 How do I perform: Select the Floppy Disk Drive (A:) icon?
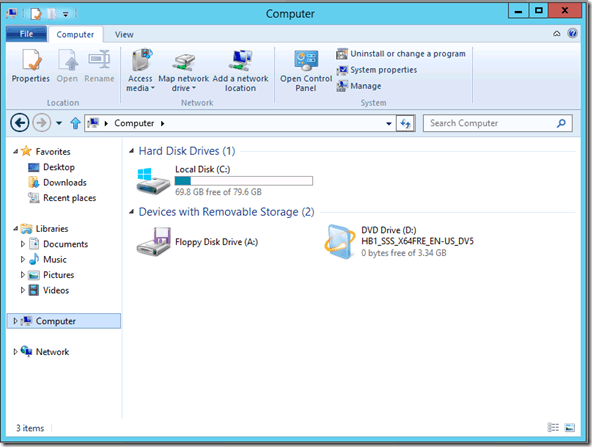pos(153,242)
